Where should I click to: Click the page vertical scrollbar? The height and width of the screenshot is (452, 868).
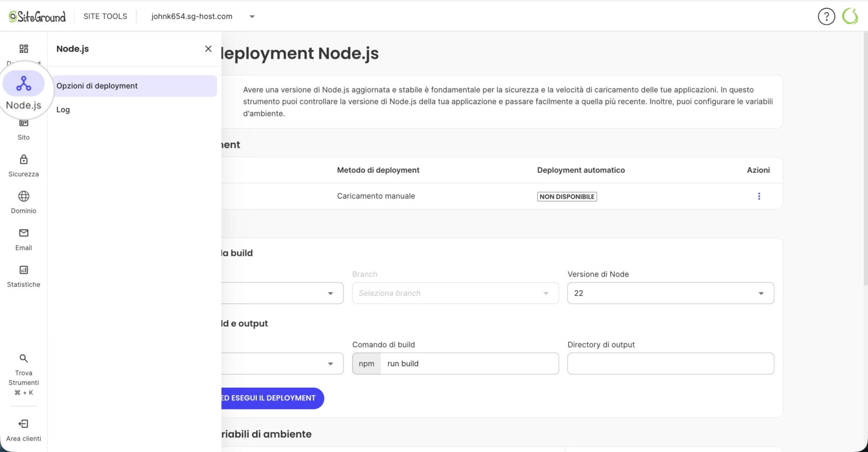pos(865,158)
